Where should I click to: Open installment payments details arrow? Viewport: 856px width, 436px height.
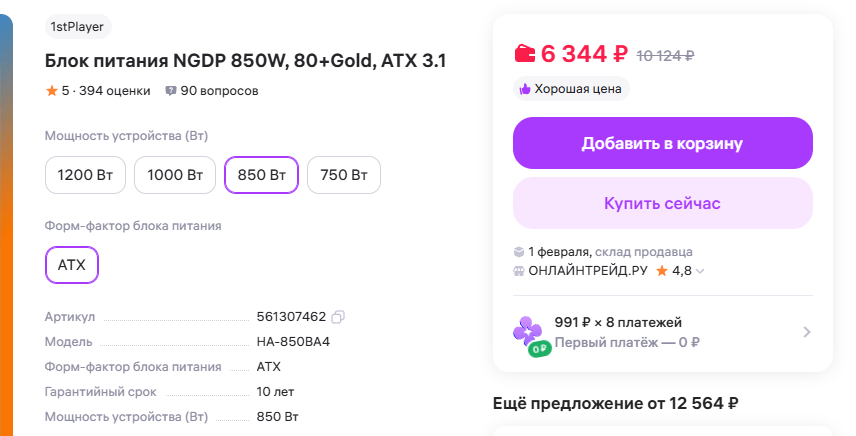point(806,332)
